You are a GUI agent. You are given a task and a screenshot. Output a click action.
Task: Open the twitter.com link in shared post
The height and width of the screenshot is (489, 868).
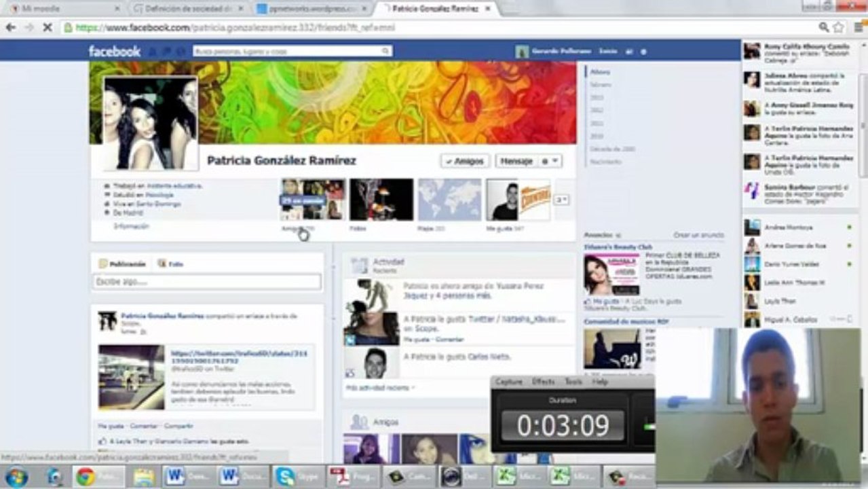(239, 357)
